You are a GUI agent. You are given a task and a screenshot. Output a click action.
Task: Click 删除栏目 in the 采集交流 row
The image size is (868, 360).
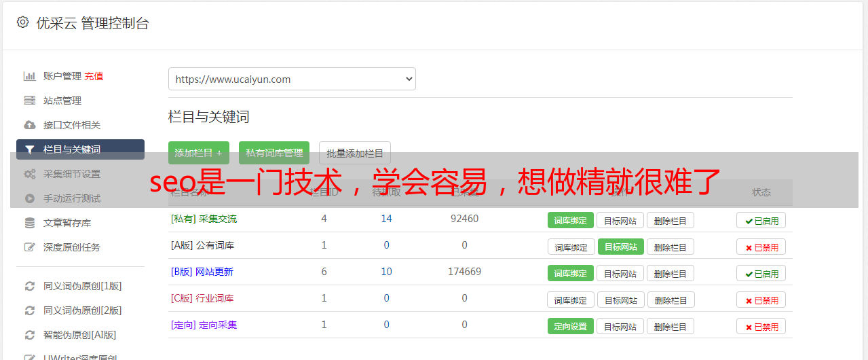click(x=671, y=220)
